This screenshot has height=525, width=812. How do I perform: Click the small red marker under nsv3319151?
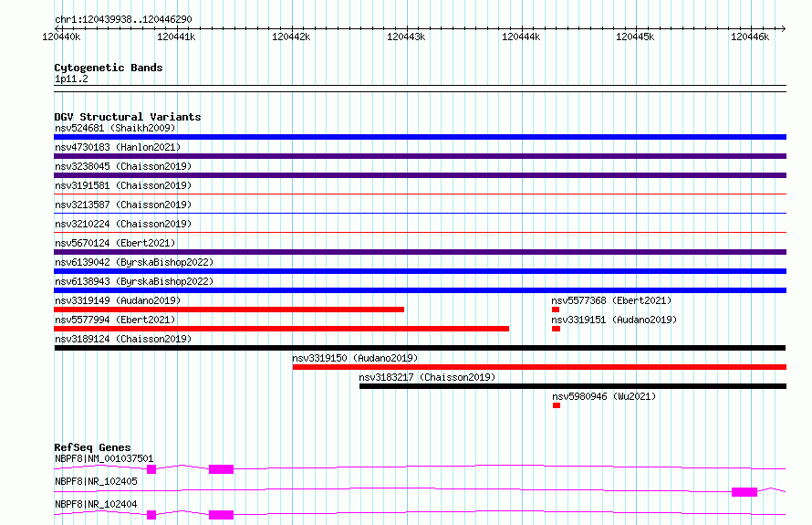click(557, 329)
